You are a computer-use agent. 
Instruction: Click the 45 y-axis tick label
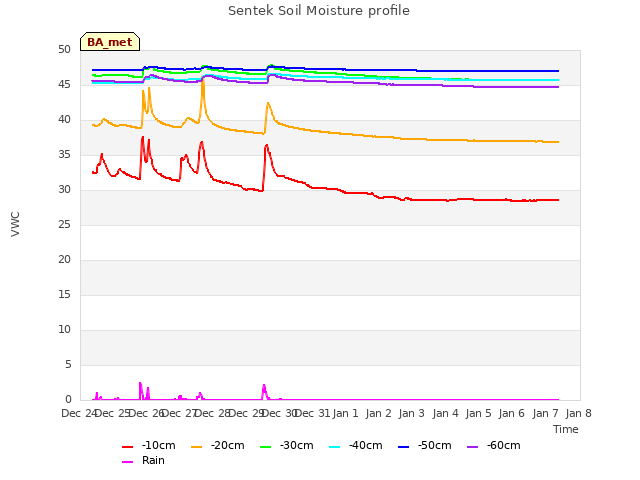pos(64,84)
